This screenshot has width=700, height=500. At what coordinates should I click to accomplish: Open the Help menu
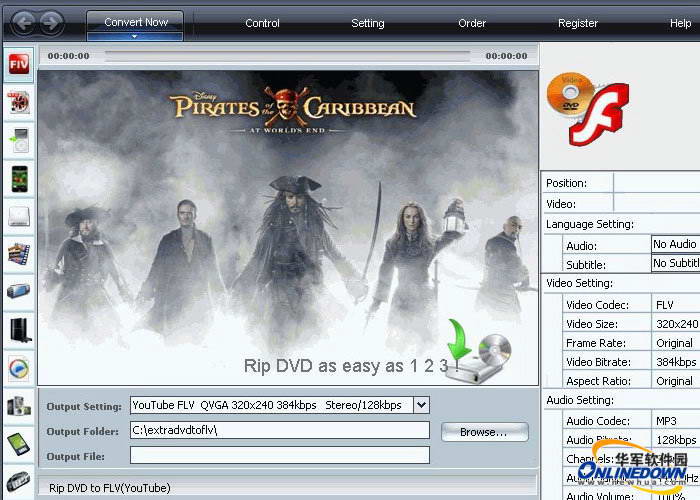[680, 23]
